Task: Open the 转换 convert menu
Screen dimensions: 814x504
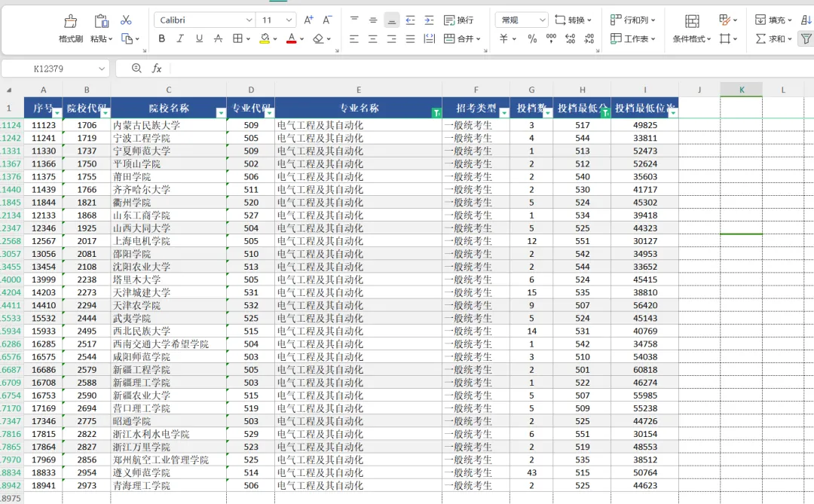Action: pos(573,20)
